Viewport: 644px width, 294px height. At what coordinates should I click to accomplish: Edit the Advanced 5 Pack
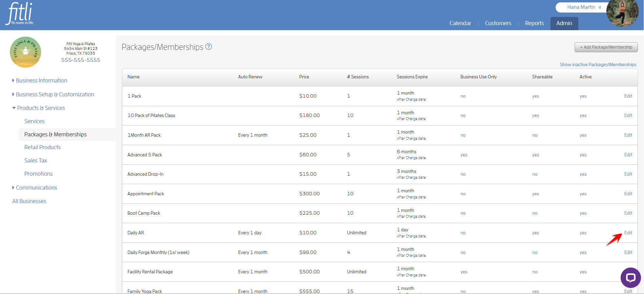tap(628, 155)
